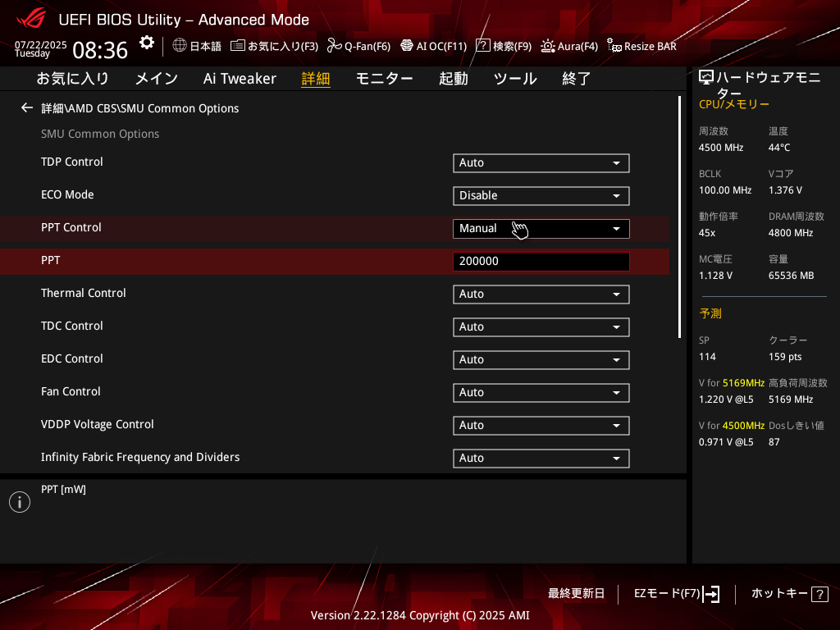Switch to メイン tab
This screenshot has height=630, width=840.
coord(157,79)
